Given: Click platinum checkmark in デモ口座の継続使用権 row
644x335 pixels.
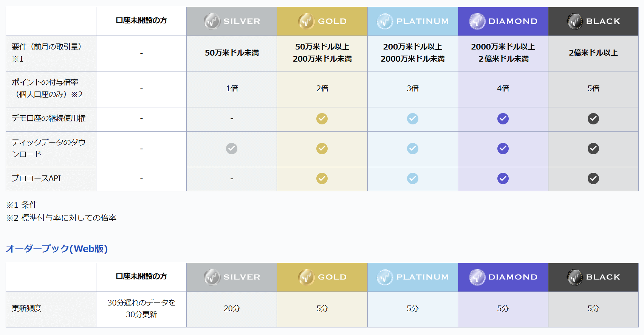Looking at the screenshot, I should click(x=413, y=119).
